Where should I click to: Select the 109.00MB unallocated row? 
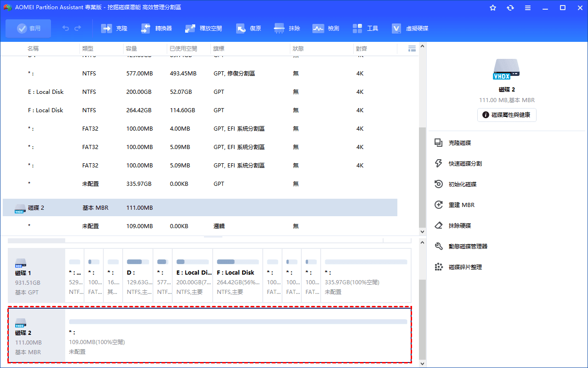(200, 226)
